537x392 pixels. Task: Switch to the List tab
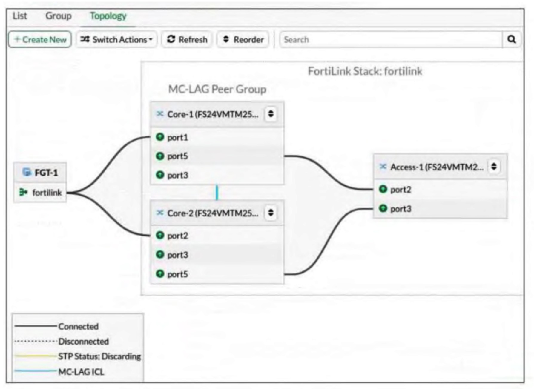tap(20, 16)
